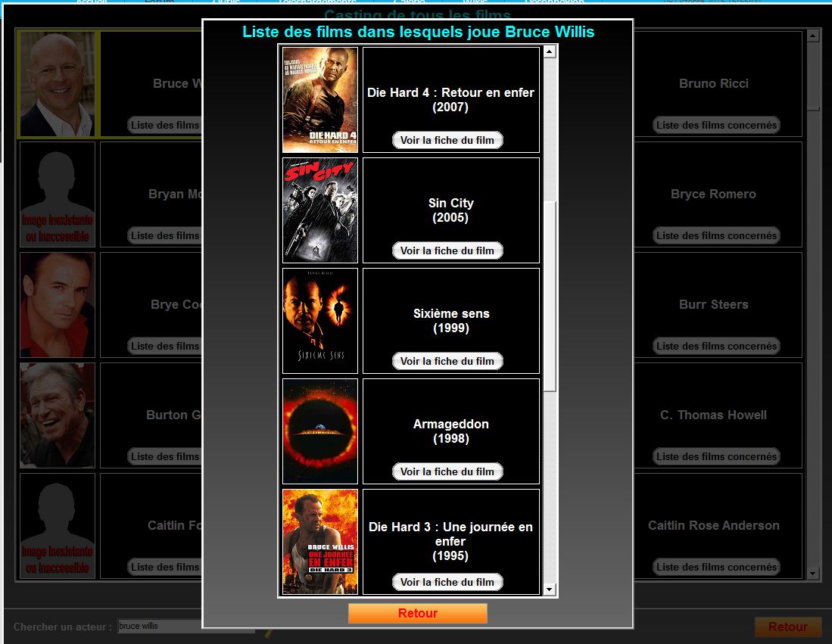Click the C. Thomas Howell actor name
The height and width of the screenshot is (644, 832).
[x=713, y=415]
